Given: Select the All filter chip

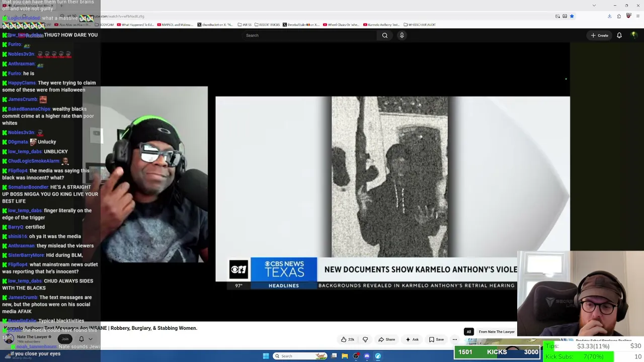Looking at the screenshot, I should pos(468,332).
